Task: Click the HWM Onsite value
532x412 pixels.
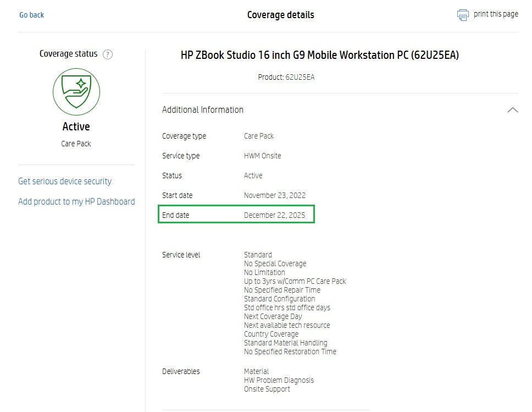Action: 262,156
